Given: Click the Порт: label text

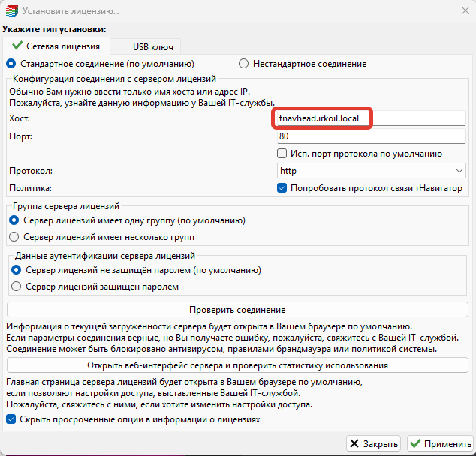Looking at the screenshot, I should tap(20, 136).
